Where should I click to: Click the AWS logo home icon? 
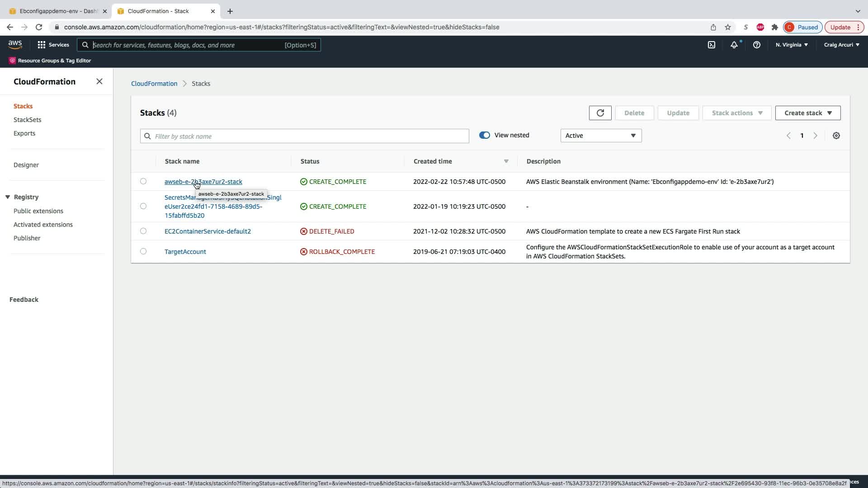coord(15,44)
